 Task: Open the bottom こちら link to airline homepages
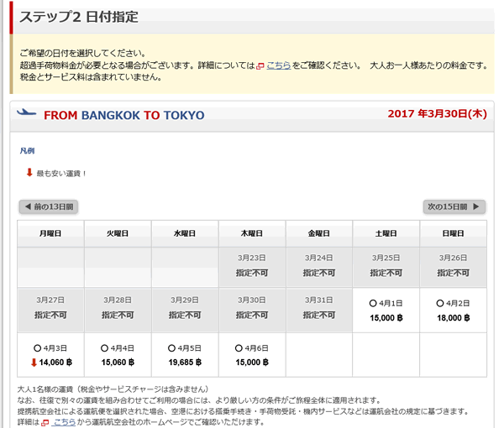pyautogui.click(x=64, y=423)
